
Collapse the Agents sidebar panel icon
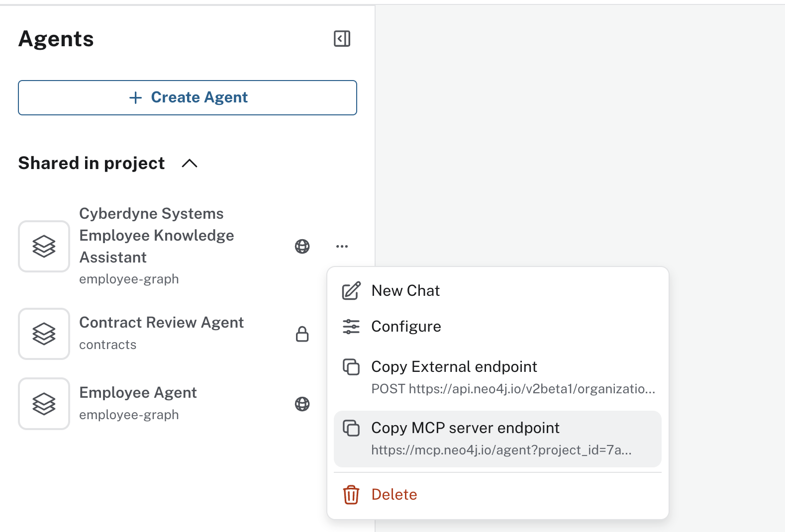point(342,39)
